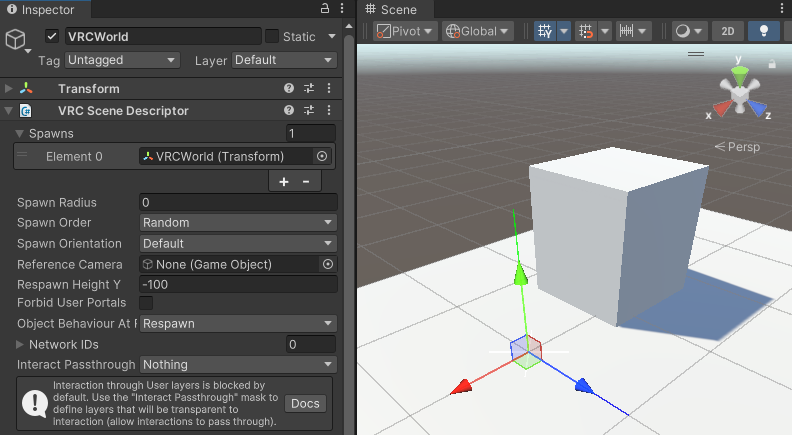Open the Spawn Order dropdown

click(238, 223)
